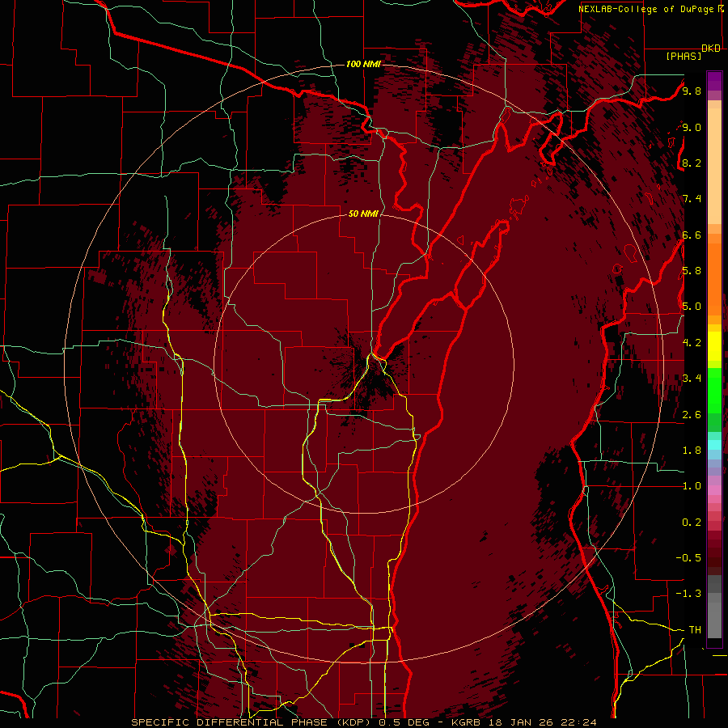The image size is (728, 728).
Task: Click the 5.0 color scale value
Action: [692, 307]
